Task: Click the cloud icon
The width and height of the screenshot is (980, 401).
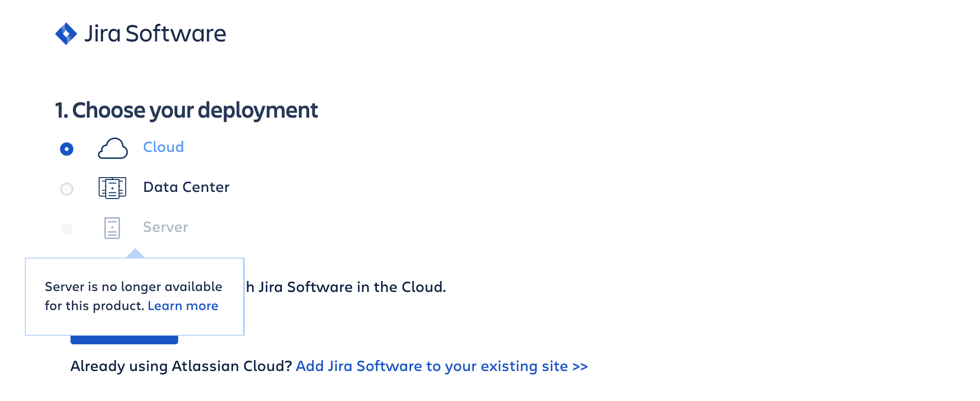Action: click(x=113, y=148)
